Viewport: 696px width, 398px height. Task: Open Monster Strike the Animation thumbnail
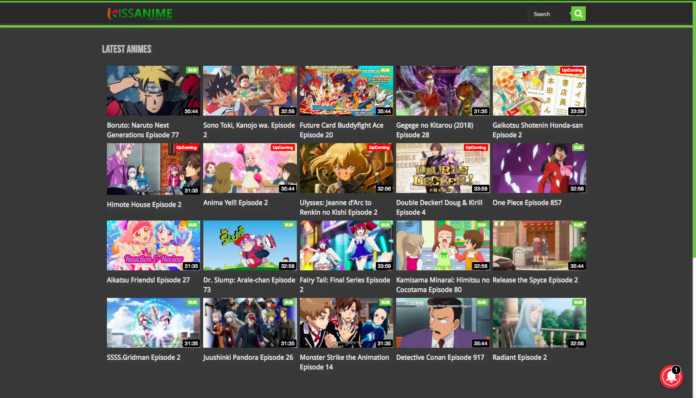click(346, 323)
